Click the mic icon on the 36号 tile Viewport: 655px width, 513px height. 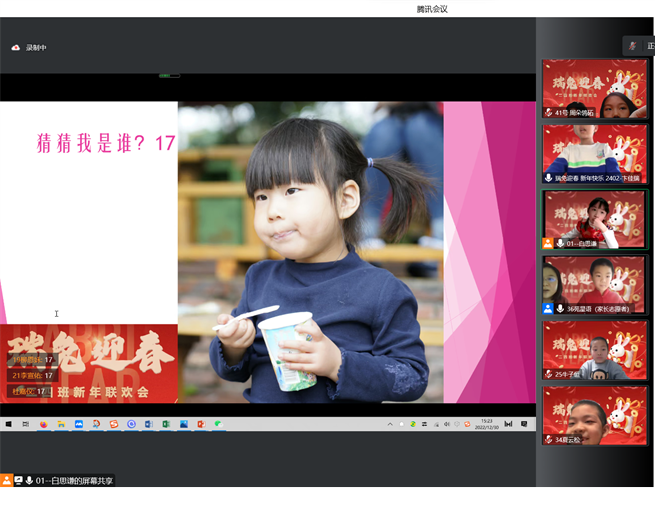click(x=560, y=309)
